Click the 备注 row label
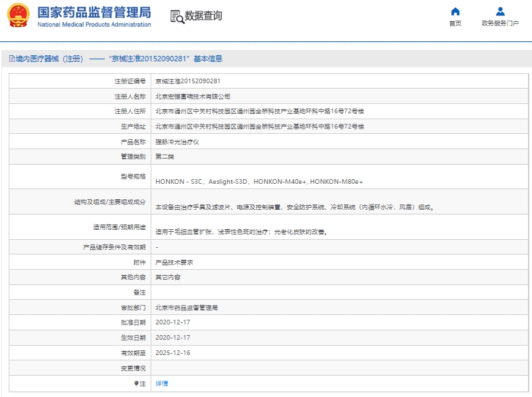 click(139, 292)
